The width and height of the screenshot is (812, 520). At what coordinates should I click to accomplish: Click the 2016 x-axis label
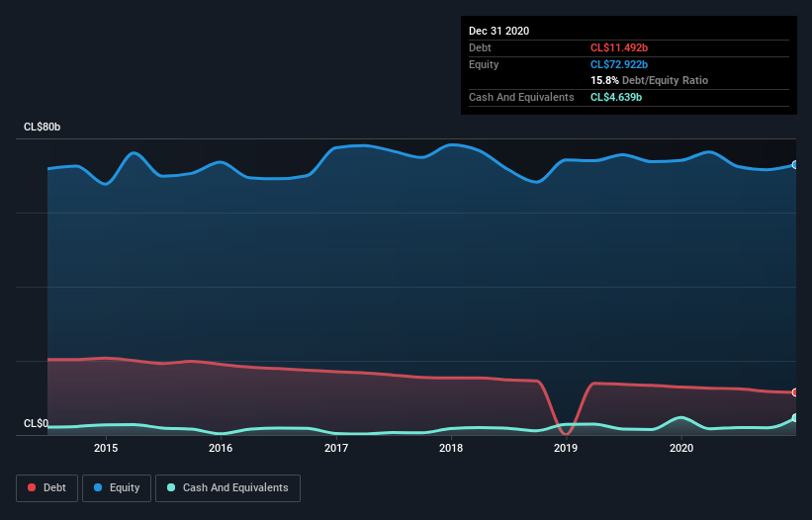[x=221, y=448]
